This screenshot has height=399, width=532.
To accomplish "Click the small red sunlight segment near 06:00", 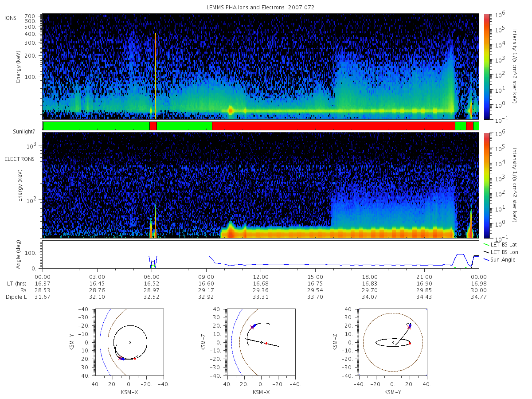I will [x=153, y=126].
